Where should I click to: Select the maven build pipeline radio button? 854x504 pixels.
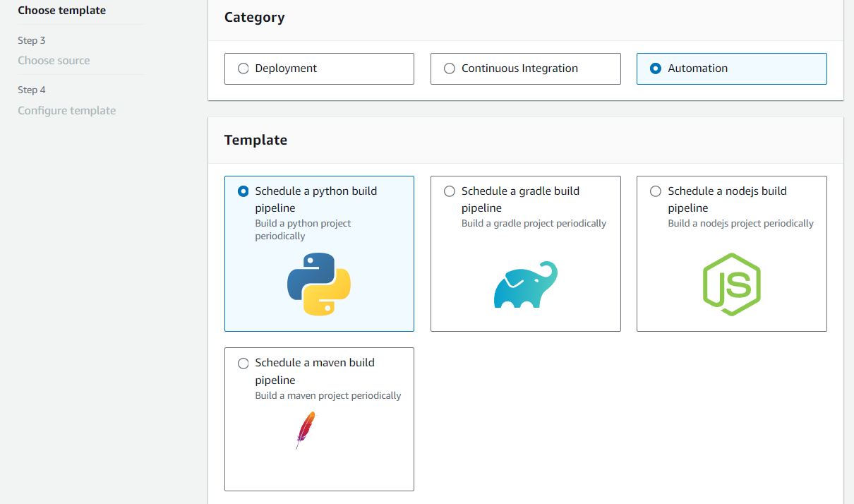click(243, 362)
